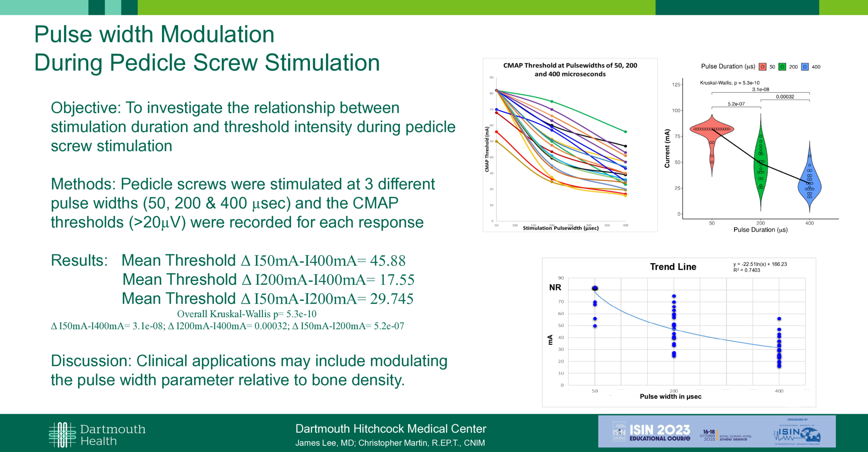This screenshot has width=868, height=452.
Task: Click the 3.1e-08 bracket label
Action: 760,89
